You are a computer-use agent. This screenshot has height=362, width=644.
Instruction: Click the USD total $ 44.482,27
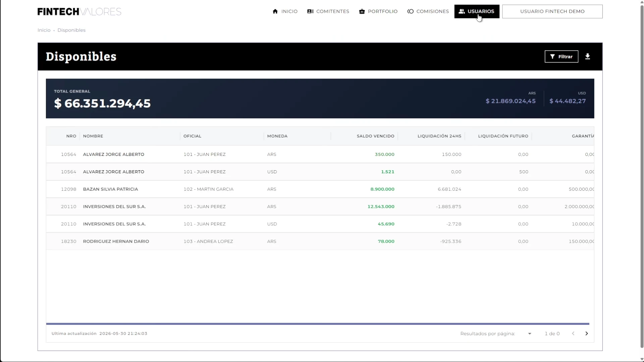point(568,101)
